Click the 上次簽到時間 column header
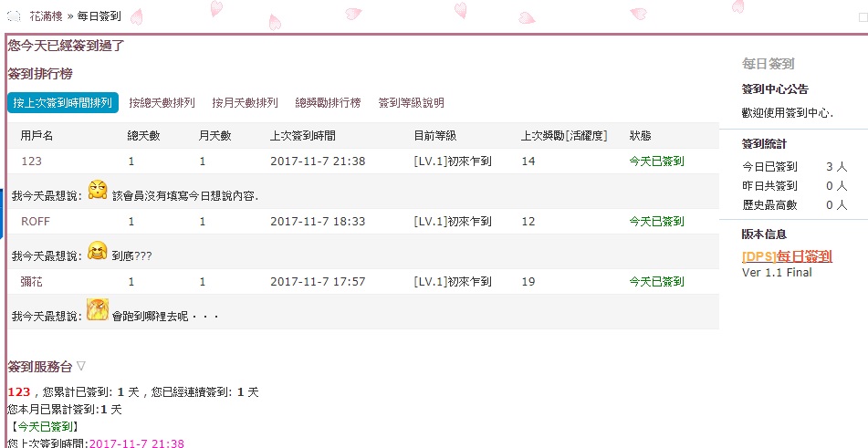The height and width of the screenshot is (448, 868). click(302, 136)
